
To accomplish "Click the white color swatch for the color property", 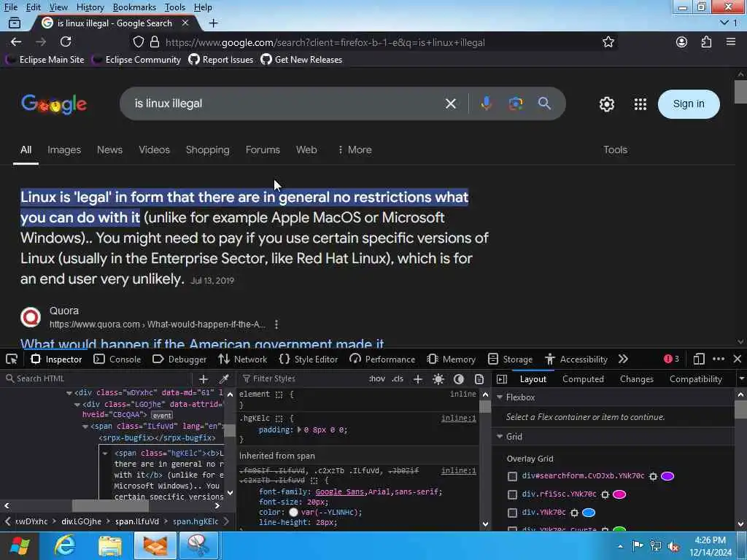I will tap(293, 513).
